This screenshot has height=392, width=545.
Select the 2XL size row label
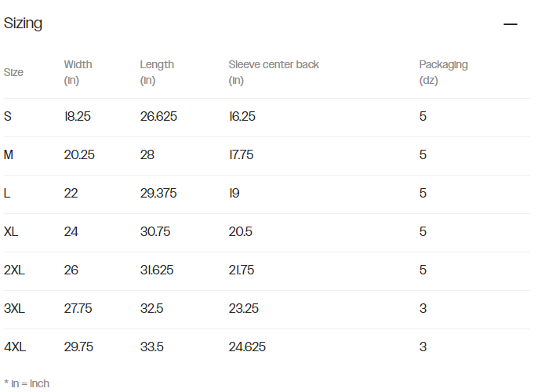point(14,270)
